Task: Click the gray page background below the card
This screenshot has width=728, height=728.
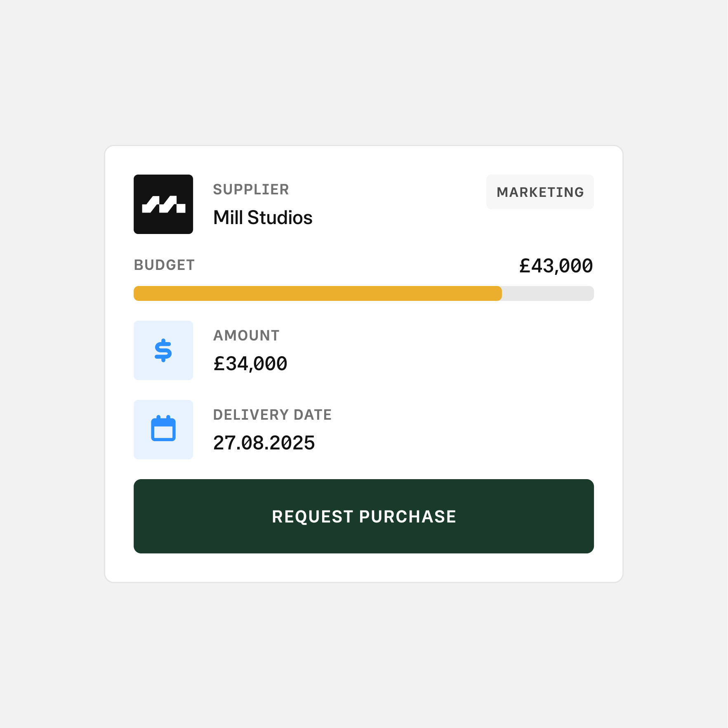Action: point(364,656)
